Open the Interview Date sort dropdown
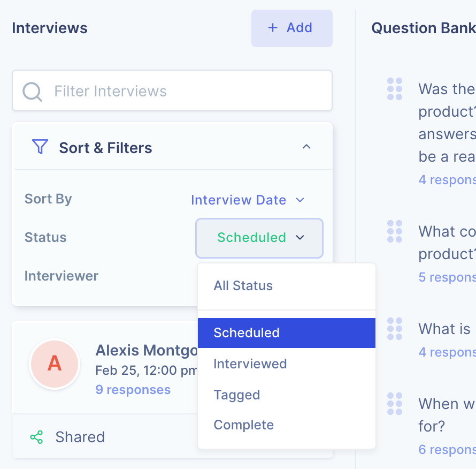 (248, 200)
